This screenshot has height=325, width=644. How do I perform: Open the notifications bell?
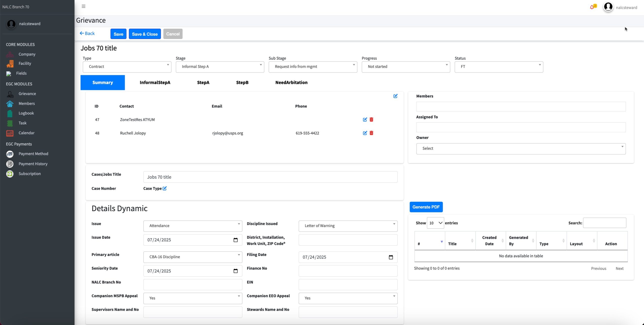pyautogui.click(x=592, y=7)
